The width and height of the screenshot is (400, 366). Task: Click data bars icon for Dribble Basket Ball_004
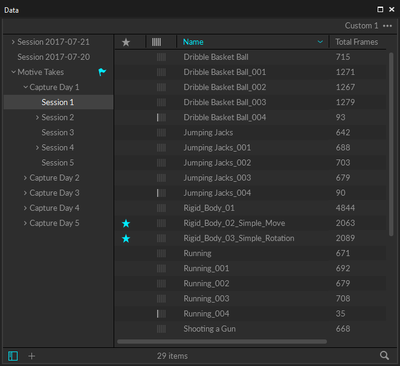point(161,117)
